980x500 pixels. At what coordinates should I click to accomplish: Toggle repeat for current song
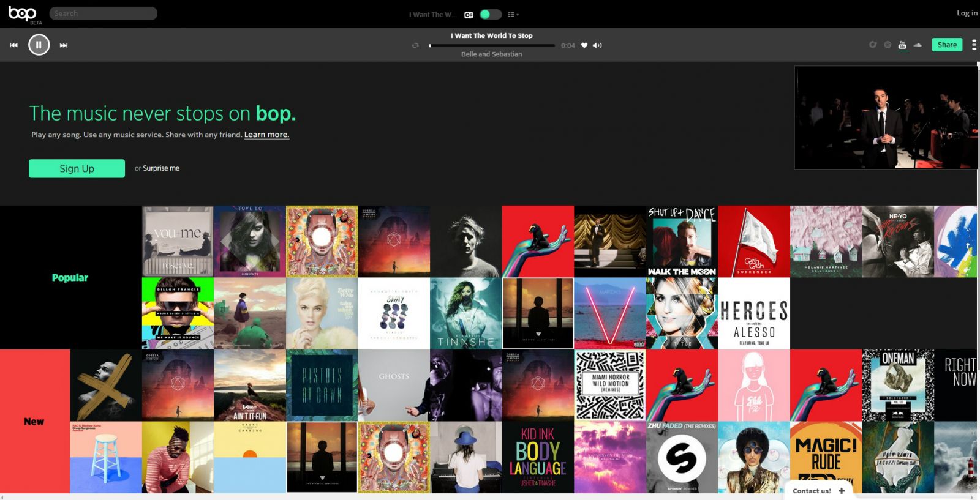(415, 45)
